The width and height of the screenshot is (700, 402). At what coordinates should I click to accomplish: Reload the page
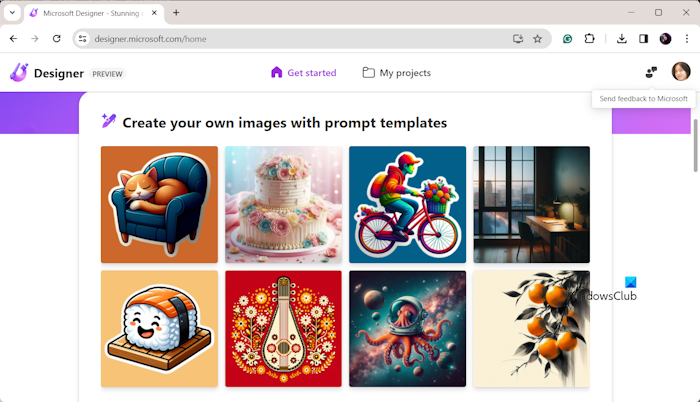click(56, 39)
